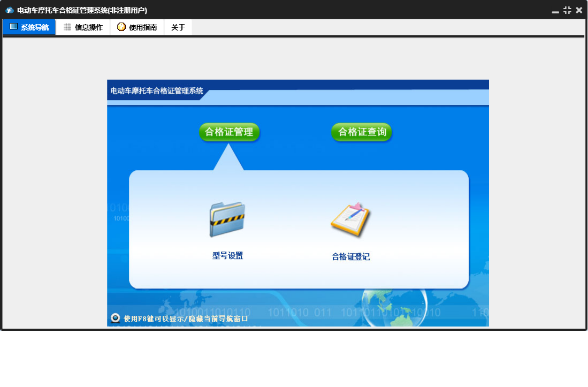Open the 合格证登记 clipboard icon
The height and width of the screenshot is (387, 588).
pyautogui.click(x=350, y=220)
